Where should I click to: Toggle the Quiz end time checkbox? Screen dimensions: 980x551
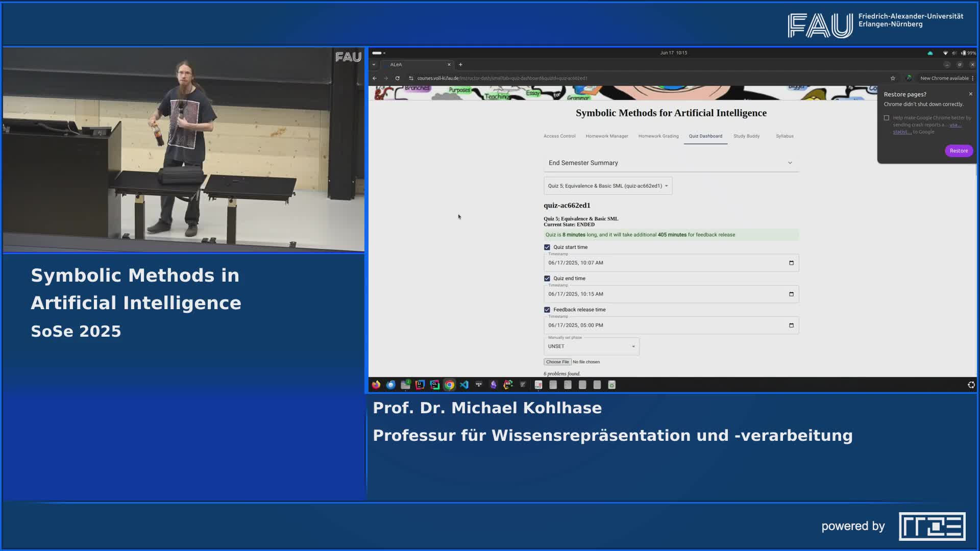pos(547,279)
